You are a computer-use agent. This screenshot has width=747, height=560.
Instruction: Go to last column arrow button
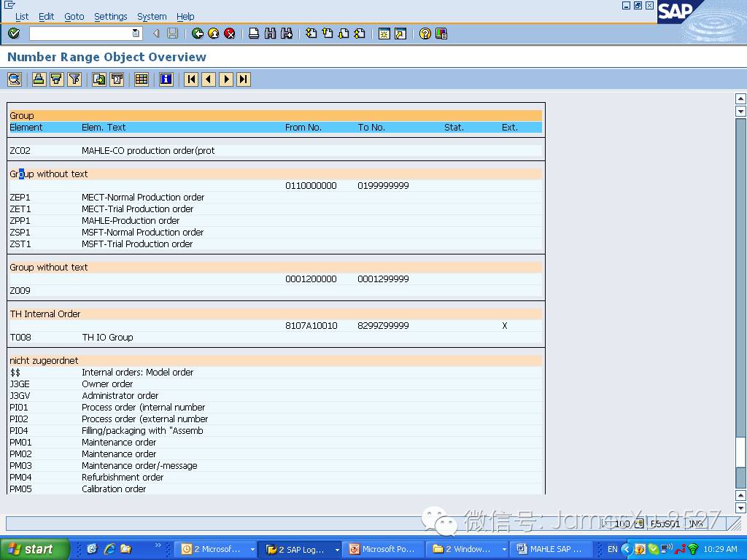(244, 79)
